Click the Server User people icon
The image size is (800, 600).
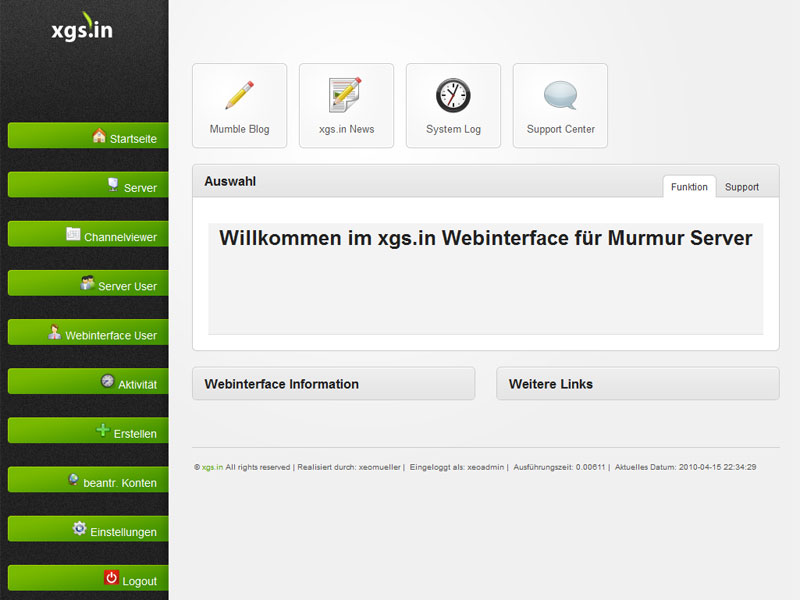[x=88, y=284]
